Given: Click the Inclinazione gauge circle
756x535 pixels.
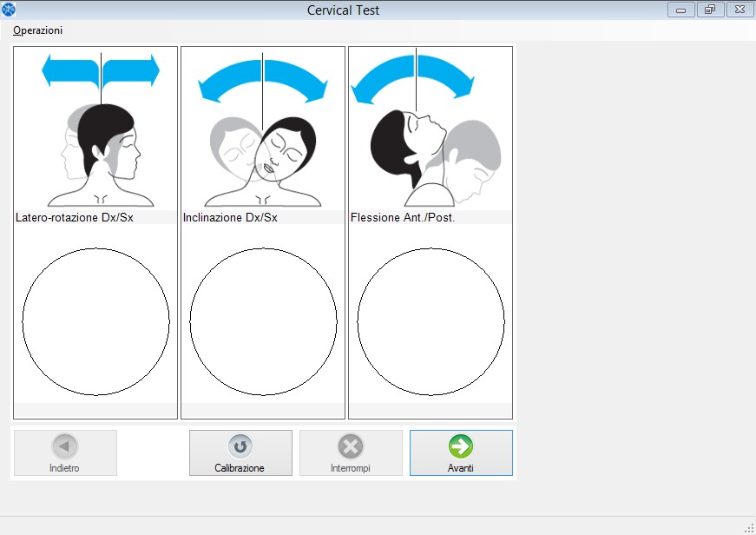Looking at the screenshot, I should (263, 321).
